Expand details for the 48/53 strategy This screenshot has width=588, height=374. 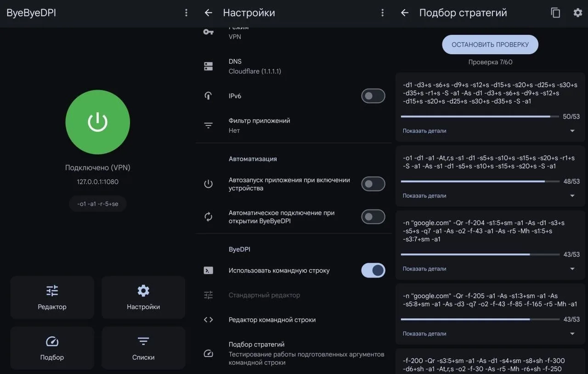pos(490,196)
